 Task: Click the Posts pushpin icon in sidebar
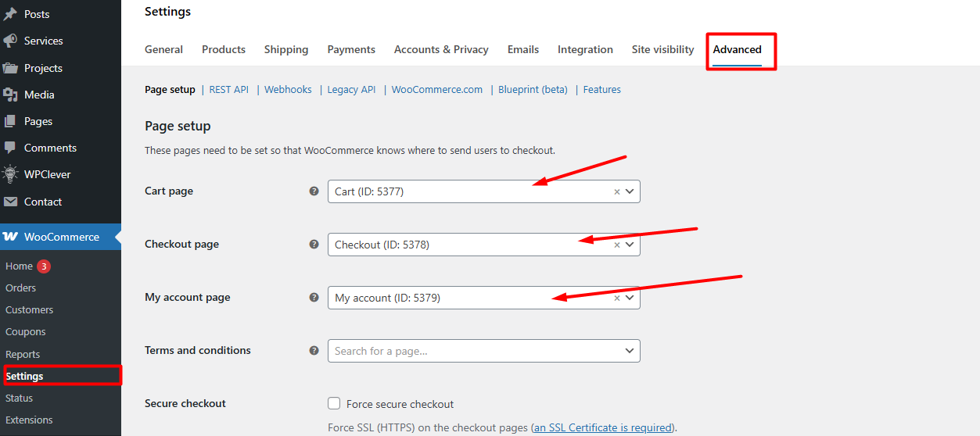point(10,14)
